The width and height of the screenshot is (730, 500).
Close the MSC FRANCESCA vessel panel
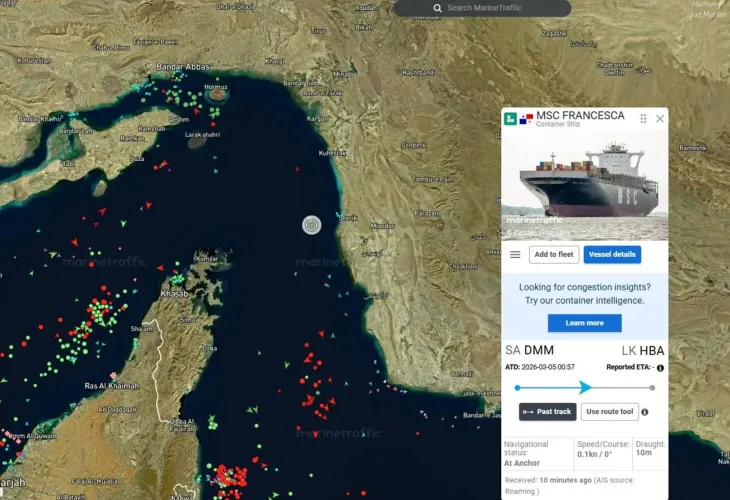coord(660,119)
